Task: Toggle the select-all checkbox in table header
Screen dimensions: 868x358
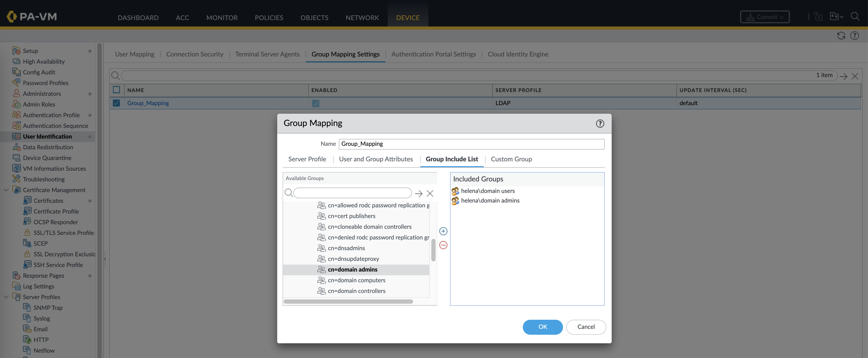Action: 116,90
